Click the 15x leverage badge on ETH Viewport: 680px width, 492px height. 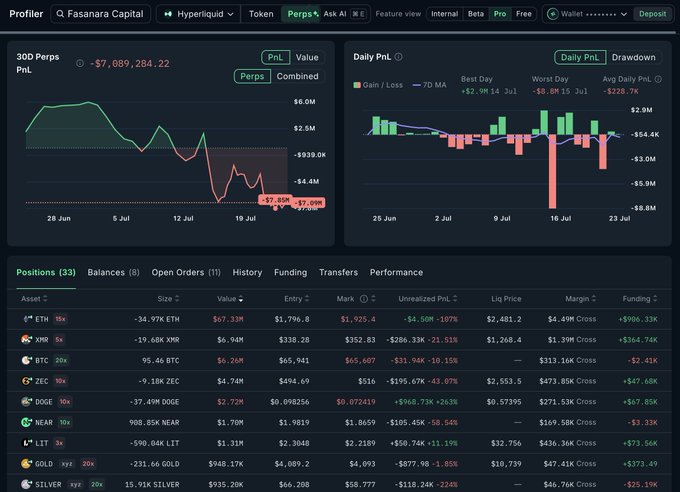coord(60,319)
